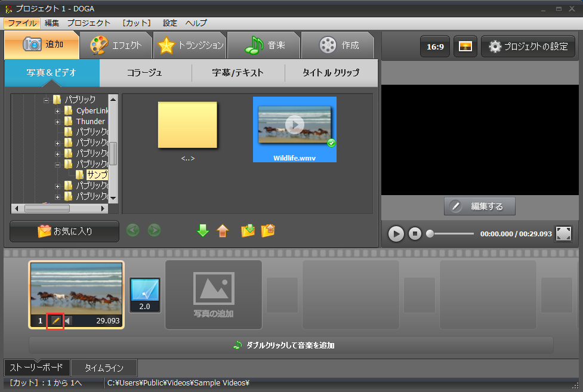The image size is (583, 392).
Task: Click the folder with green arrow icon
Action: 248,230
